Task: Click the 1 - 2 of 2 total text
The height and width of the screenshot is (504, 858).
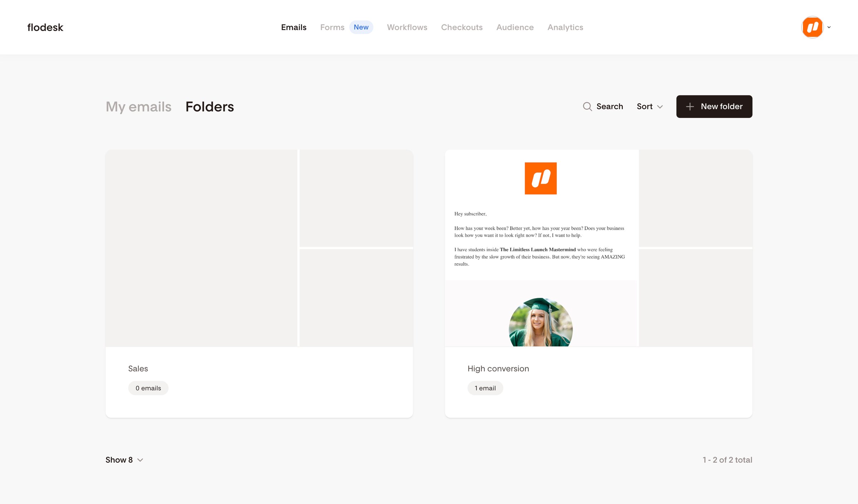Action: pos(727,460)
